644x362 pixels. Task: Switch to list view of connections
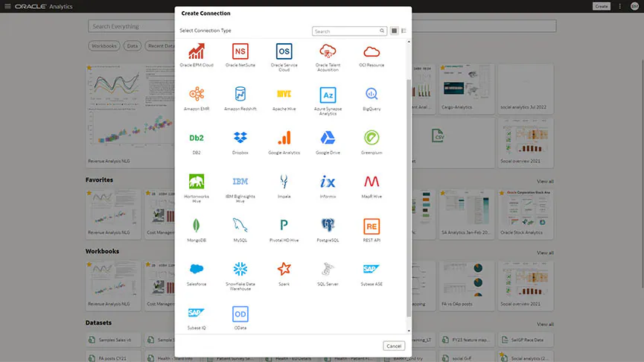click(404, 31)
